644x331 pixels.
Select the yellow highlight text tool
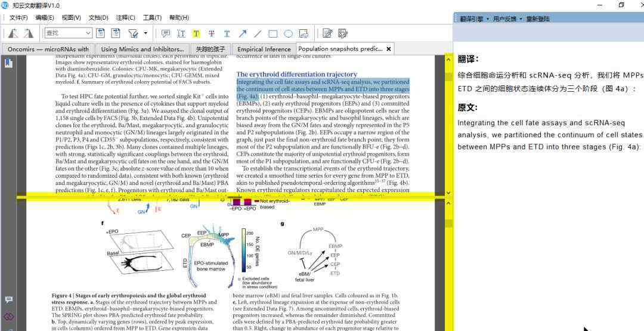click(196, 33)
